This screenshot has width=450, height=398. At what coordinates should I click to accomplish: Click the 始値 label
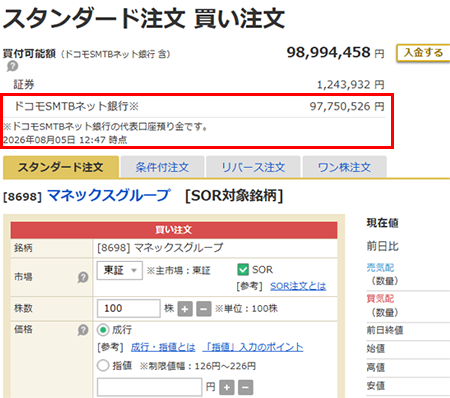point(376,349)
